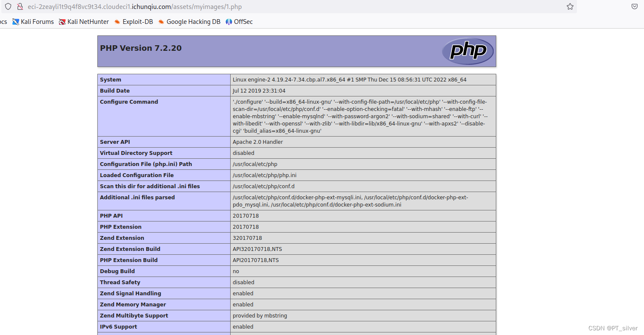The image size is (644, 335).
Task: Select the Debug Build label
Action: tap(117, 271)
